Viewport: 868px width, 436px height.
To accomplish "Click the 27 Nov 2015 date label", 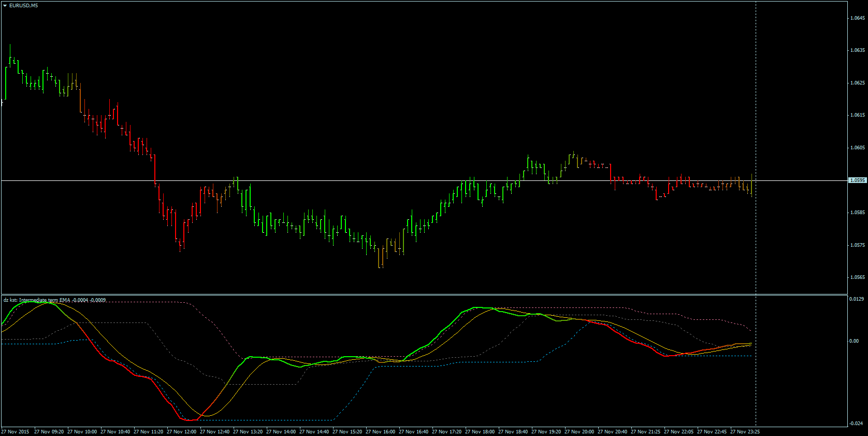I will (15, 432).
